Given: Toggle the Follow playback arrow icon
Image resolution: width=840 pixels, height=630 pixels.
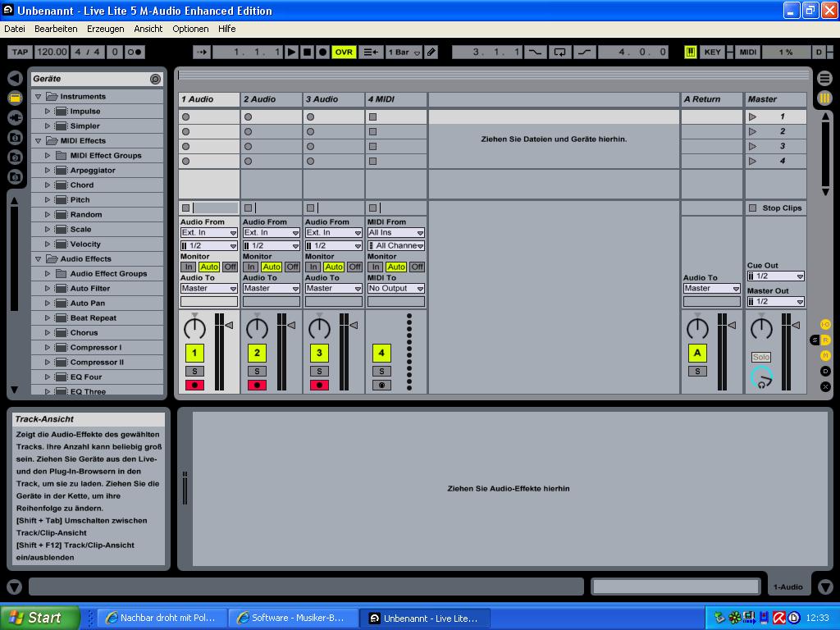Looking at the screenshot, I should pos(202,52).
